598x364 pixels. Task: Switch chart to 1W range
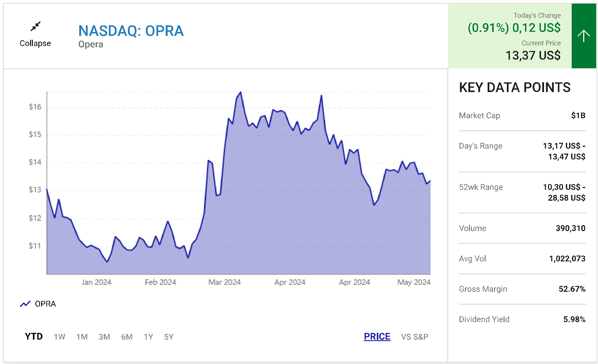pos(59,337)
